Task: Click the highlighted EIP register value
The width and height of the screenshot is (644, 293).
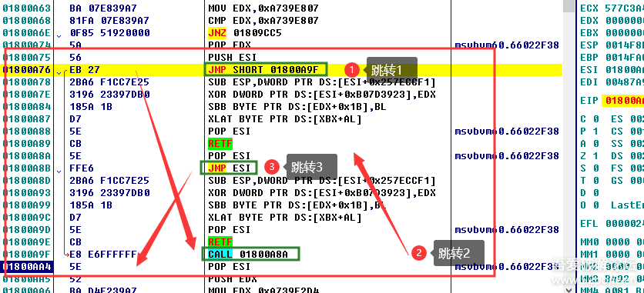Action: [x=622, y=101]
